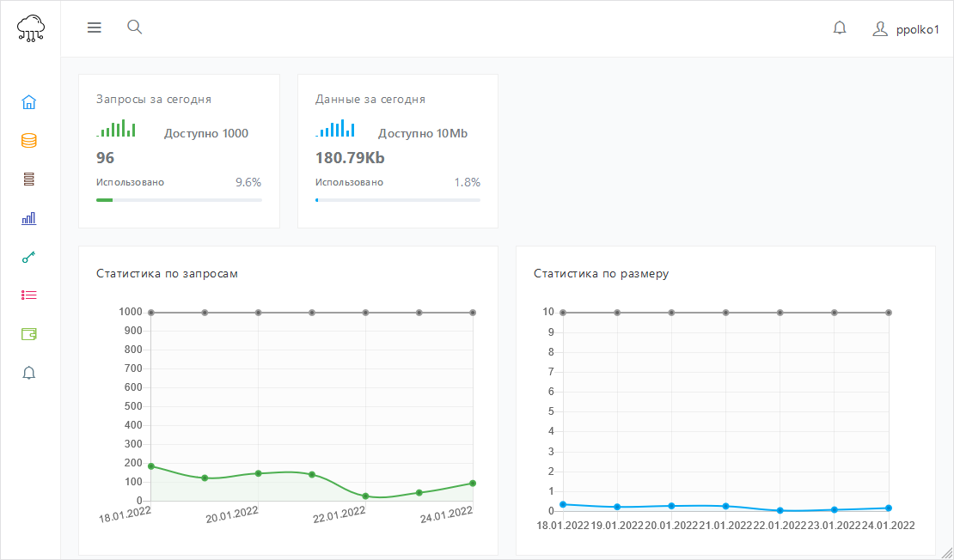
Task: Click the 18.01.2022 green point on requests chart
Action: click(x=151, y=466)
